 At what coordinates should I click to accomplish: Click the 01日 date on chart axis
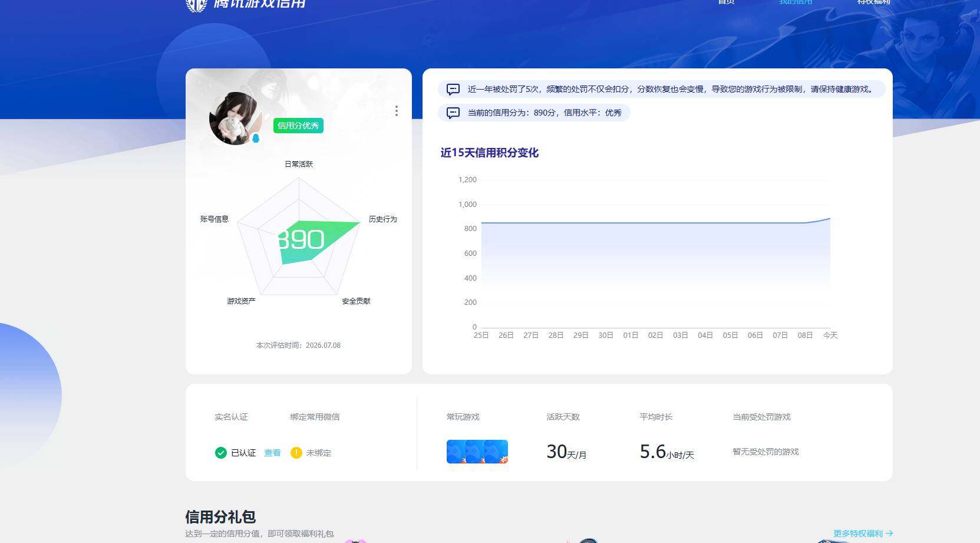click(x=631, y=335)
